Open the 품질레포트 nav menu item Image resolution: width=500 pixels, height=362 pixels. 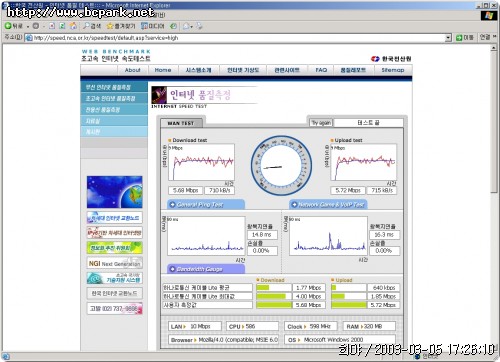353,70
